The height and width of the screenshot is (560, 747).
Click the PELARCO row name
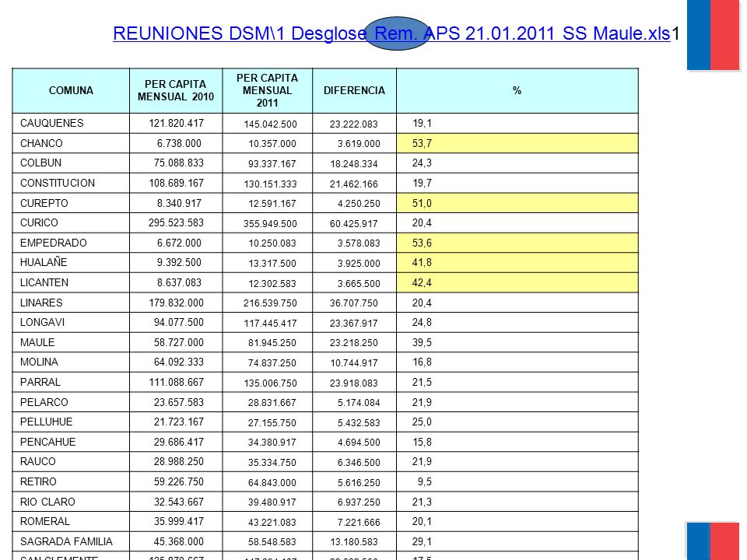pos(44,402)
